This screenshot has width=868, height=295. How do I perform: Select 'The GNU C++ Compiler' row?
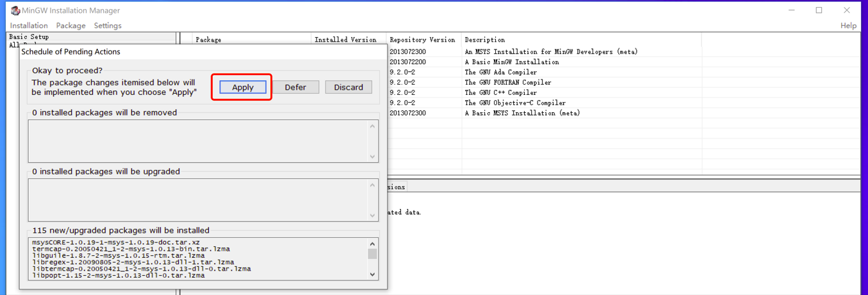point(501,92)
